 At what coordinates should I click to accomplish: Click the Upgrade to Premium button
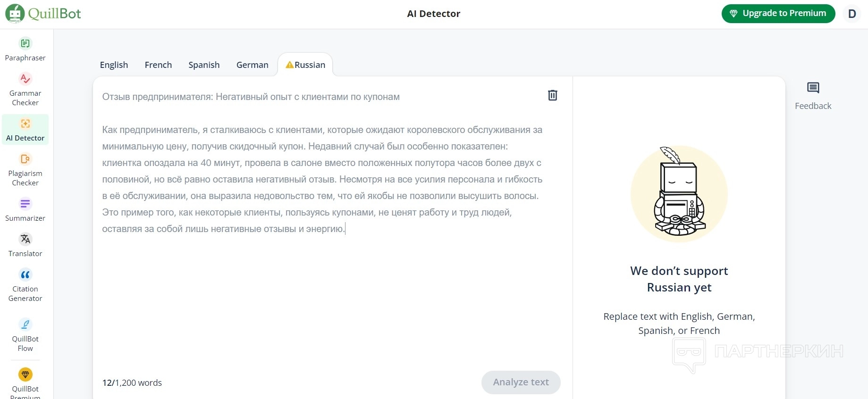(778, 14)
